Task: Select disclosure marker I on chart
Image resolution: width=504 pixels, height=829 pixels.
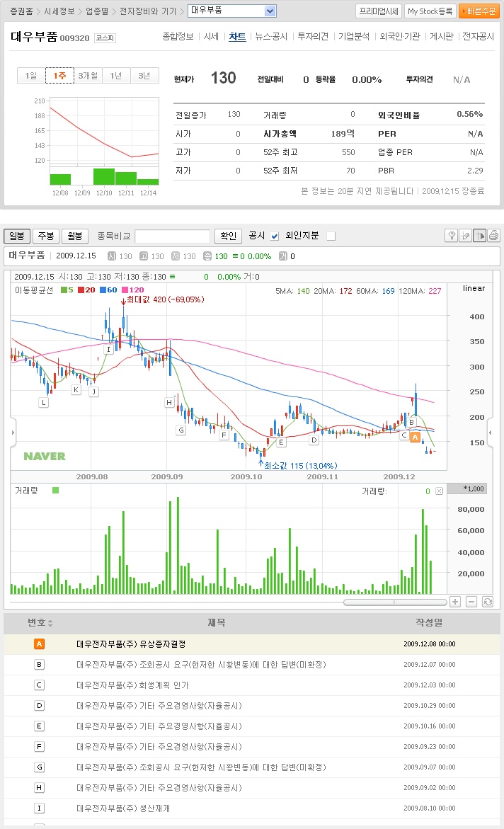Action: point(108,349)
